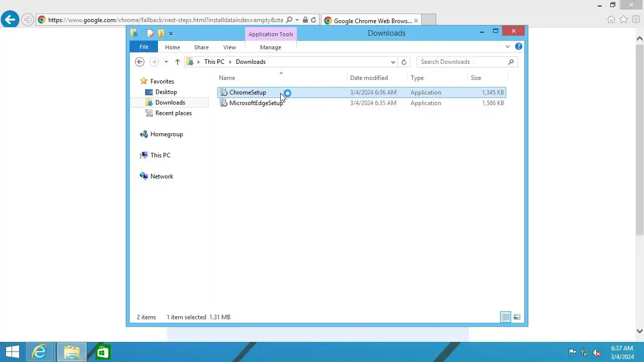Open Customize Quick Access Toolbar dropdown arrow
This screenshot has width=644, height=362.
(x=171, y=34)
